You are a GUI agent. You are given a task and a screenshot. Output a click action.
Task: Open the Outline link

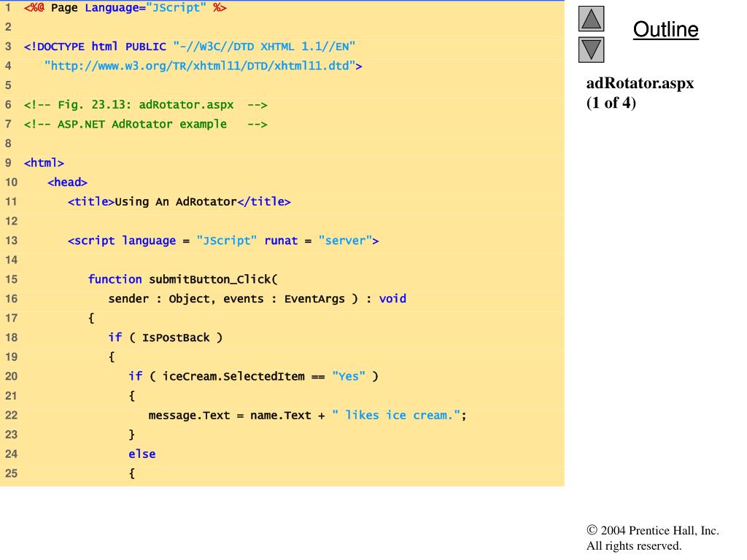tap(665, 29)
